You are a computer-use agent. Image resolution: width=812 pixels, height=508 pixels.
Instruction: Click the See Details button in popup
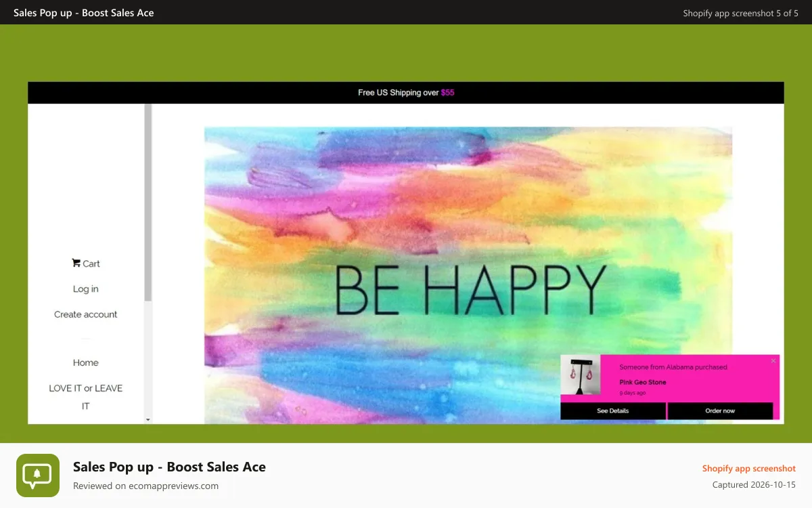click(613, 411)
